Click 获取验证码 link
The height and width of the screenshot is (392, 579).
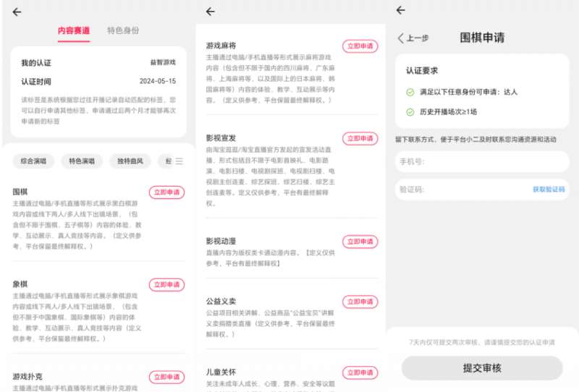point(549,189)
